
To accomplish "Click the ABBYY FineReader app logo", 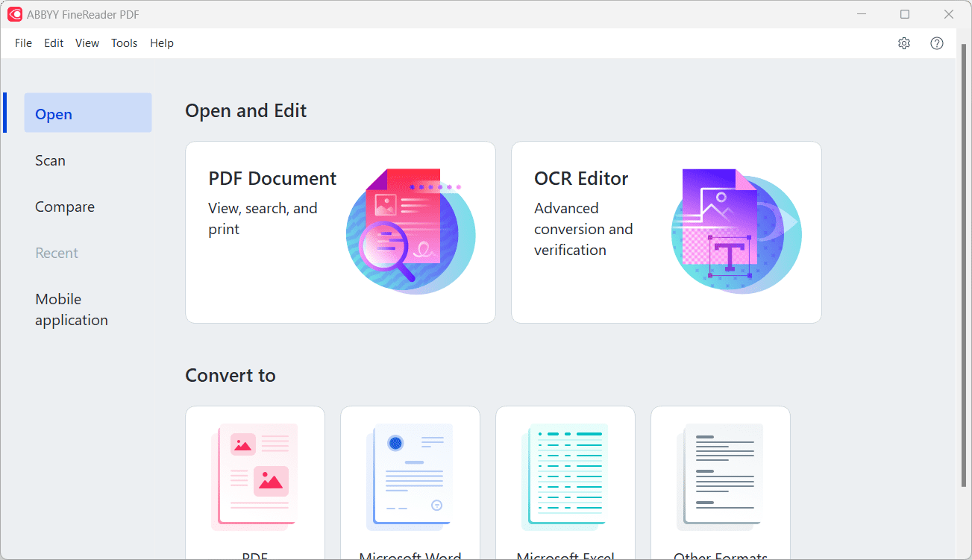I will [15, 14].
